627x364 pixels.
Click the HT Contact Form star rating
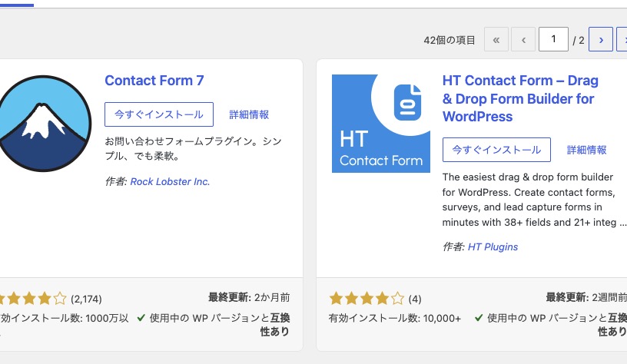tap(367, 299)
